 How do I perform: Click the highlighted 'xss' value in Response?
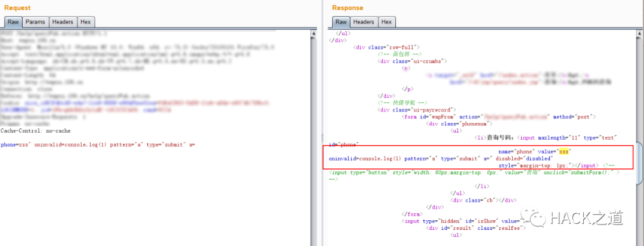point(564,152)
